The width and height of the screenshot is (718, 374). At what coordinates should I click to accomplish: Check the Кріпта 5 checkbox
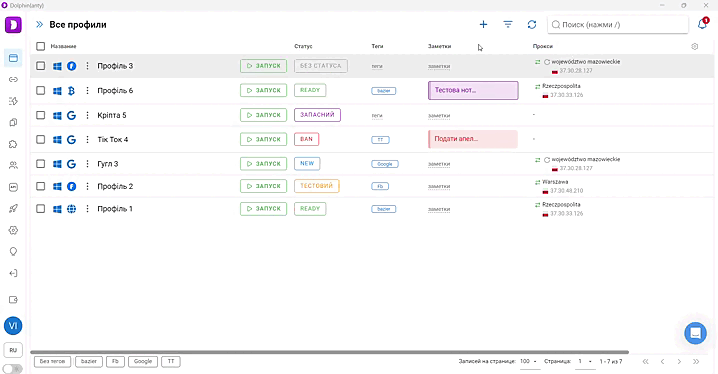pyautogui.click(x=41, y=115)
